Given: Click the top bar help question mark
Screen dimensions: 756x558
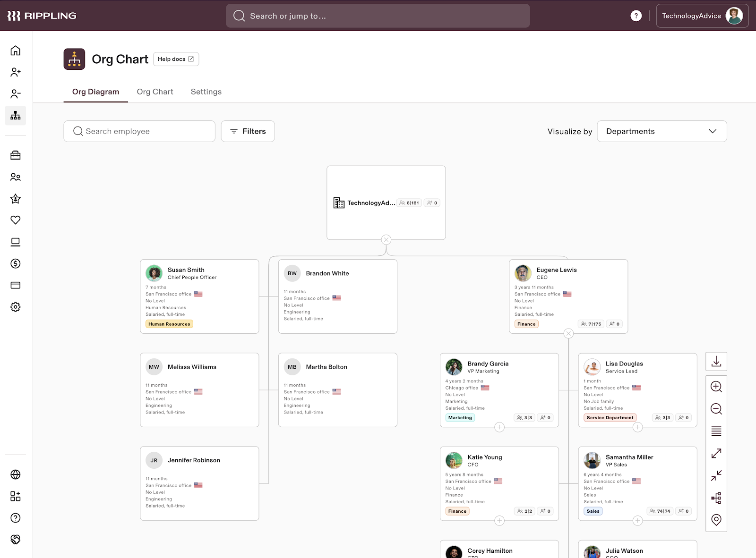Looking at the screenshot, I should tap(636, 16).
